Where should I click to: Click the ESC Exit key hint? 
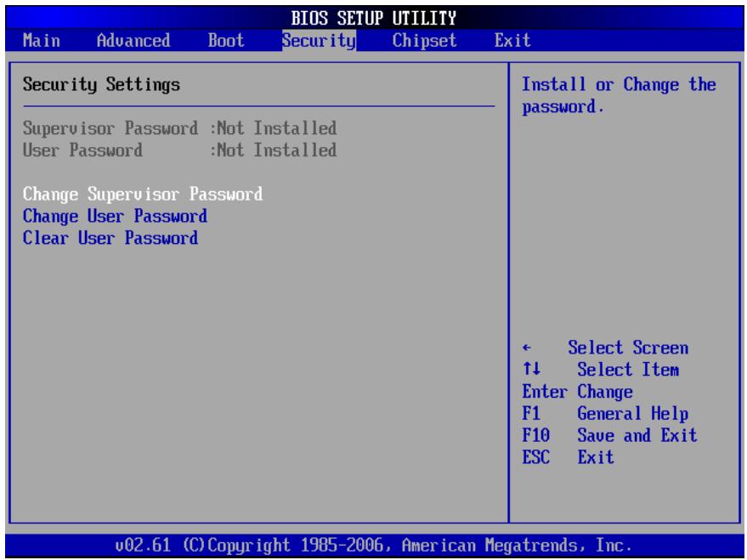[568, 457]
